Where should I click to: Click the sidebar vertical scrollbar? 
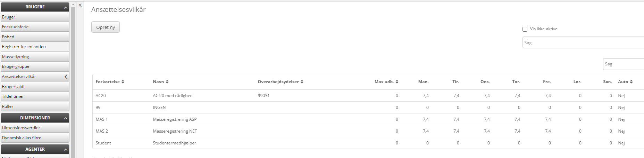(73, 80)
